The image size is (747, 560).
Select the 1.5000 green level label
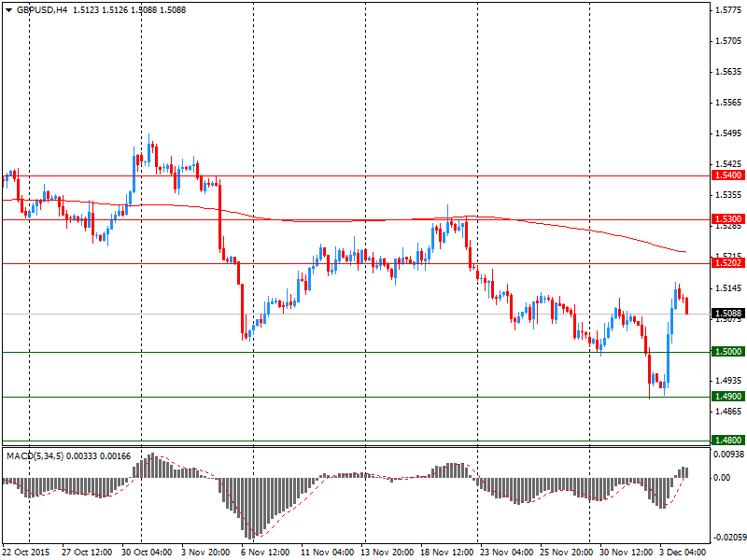pos(727,352)
